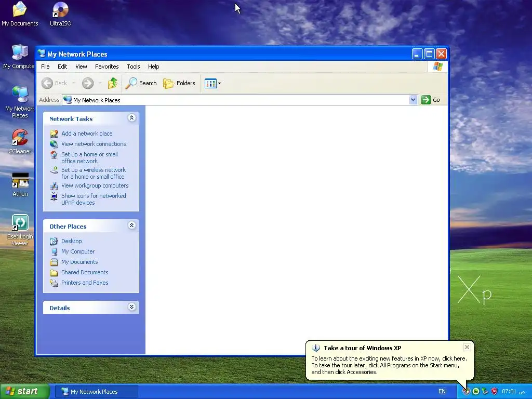Screen dimensions: 532x399
Task: Go up one folder level
Action: [x=113, y=83]
